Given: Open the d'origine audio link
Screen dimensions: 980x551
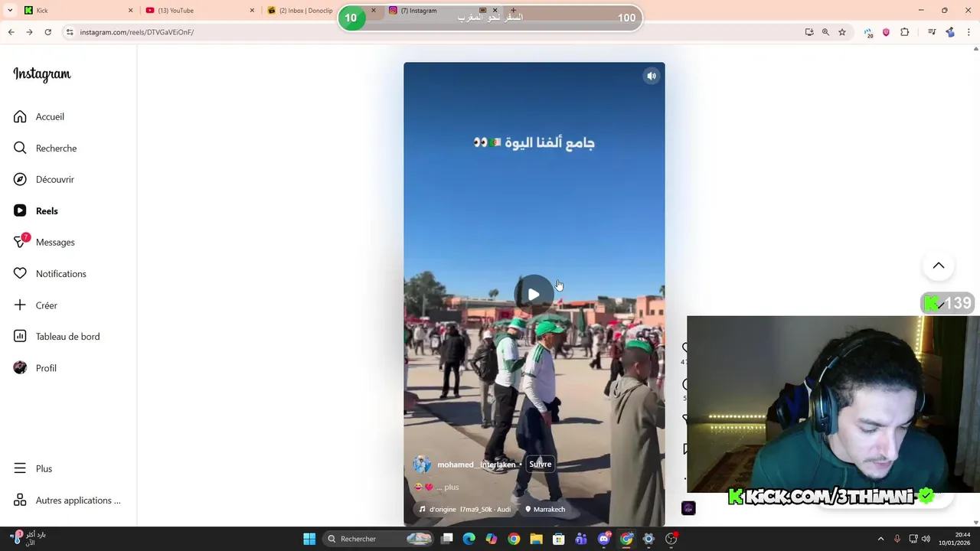Looking at the screenshot, I should pos(465,509).
